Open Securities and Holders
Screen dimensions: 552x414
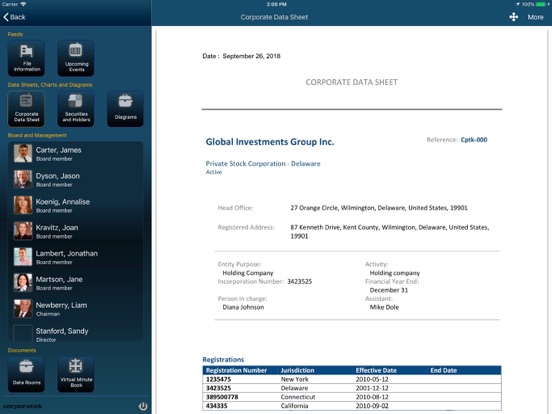tap(76, 108)
